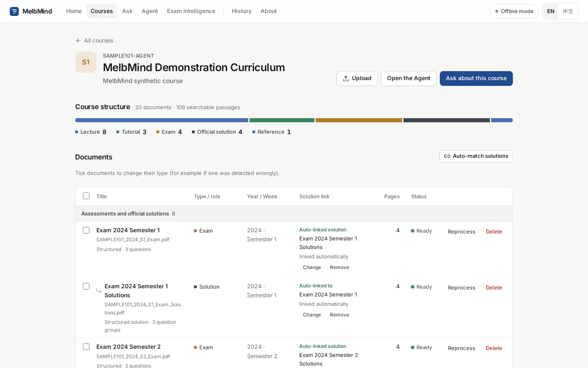Click the Tutorial 3 legend entry
Viewport: 588px width, 368px height.
pyautogui.click(x=131, y=132)
